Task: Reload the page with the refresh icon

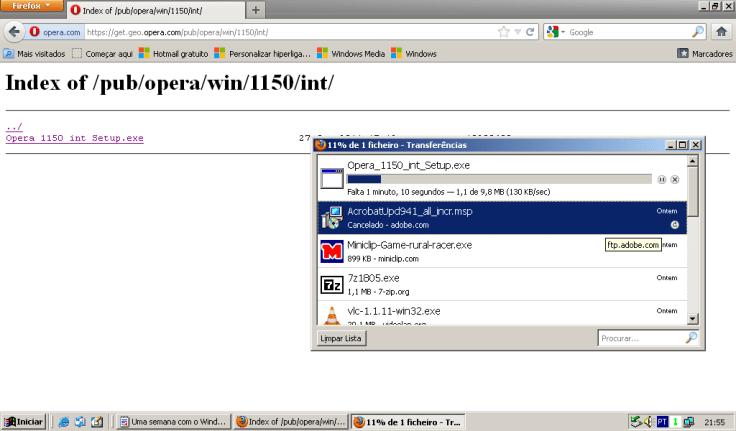Action: pyautogui.click(x=531, y=32)
